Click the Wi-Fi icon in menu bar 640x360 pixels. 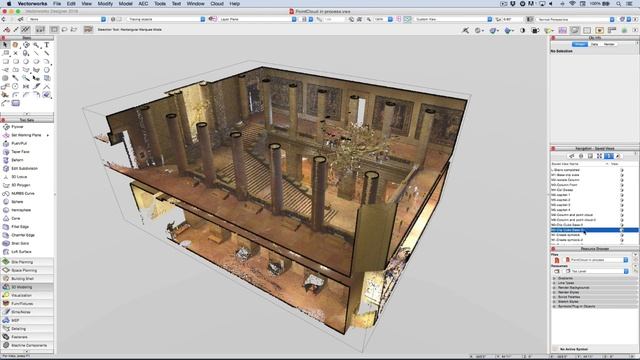tap(572, 4)
